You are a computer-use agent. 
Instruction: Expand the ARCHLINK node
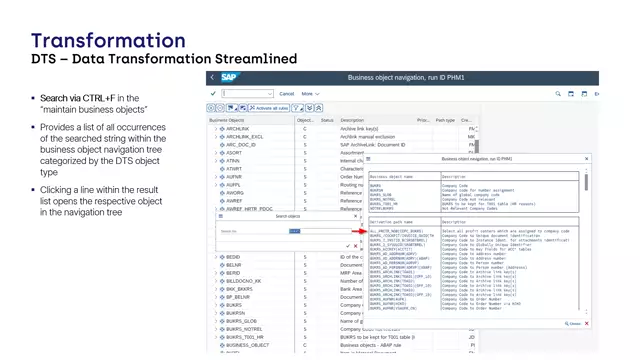pos(216,129)
